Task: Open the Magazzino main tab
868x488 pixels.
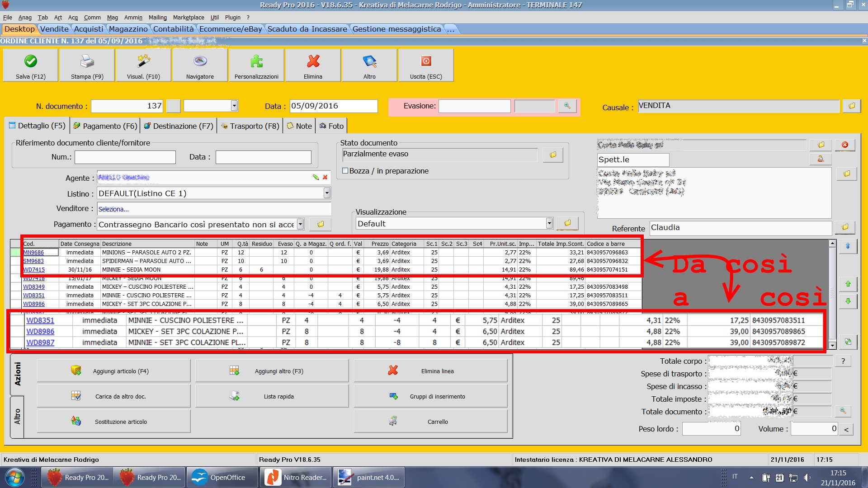Action: point(128,29)
